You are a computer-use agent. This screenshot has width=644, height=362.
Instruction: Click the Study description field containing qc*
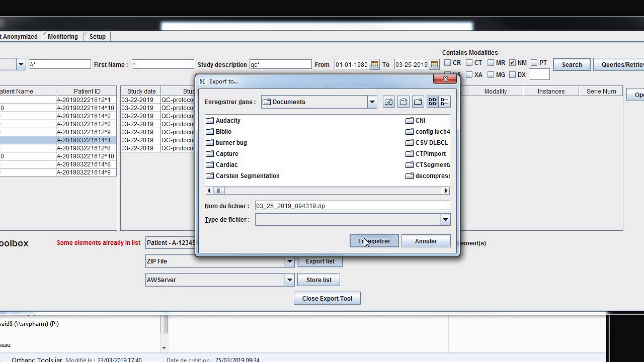pos(281,64)
